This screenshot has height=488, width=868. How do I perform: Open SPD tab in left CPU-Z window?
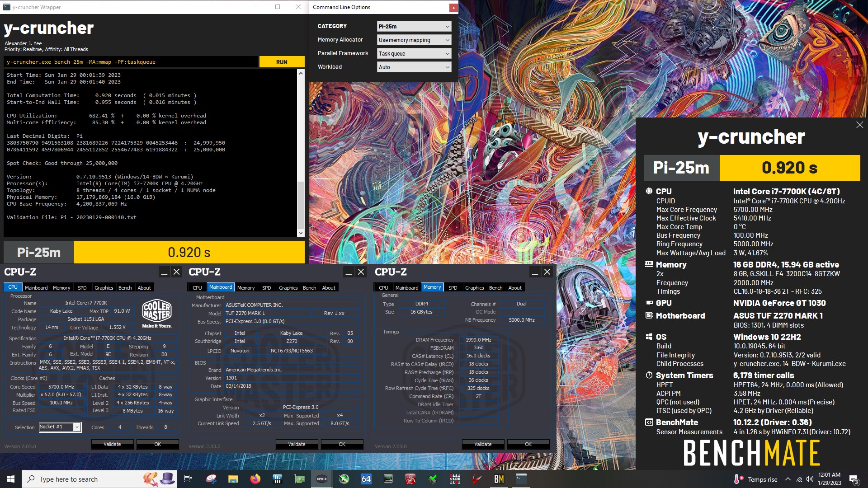pyautogui.click(x=82, y=288)
